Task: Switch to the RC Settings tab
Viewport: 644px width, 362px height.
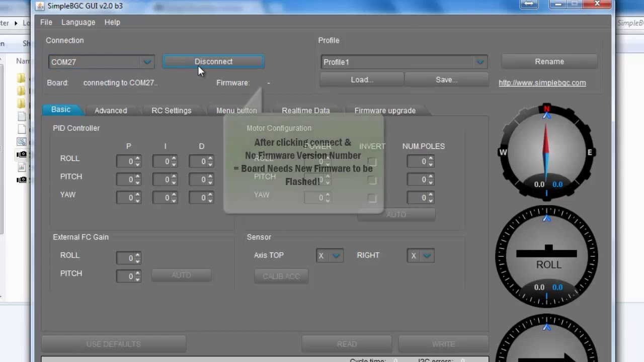Action: pos(172,111)
